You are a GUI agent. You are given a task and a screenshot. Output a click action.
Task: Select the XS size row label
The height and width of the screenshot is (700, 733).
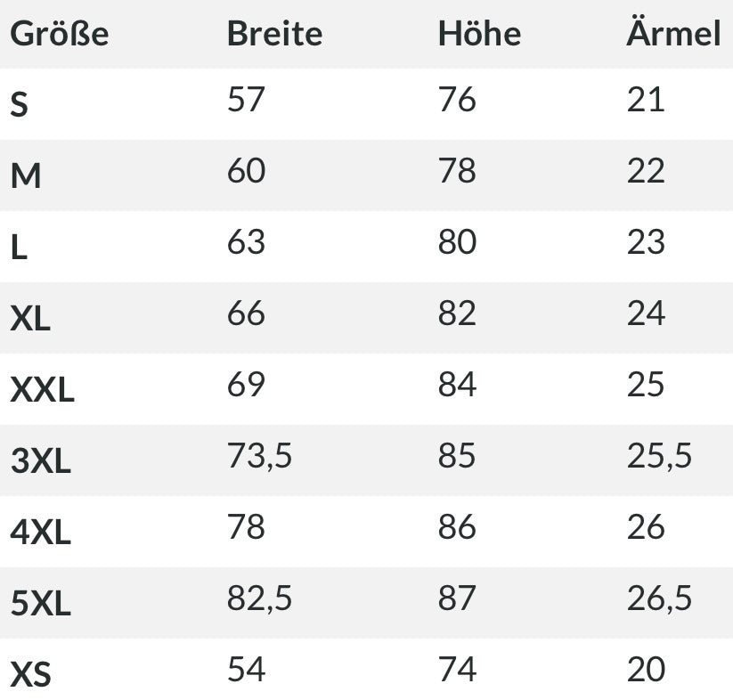click(x=30, y=675)
